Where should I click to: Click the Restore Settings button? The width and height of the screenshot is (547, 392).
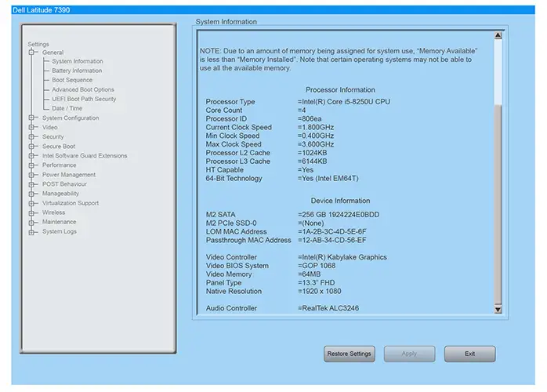tap(350, 354)
